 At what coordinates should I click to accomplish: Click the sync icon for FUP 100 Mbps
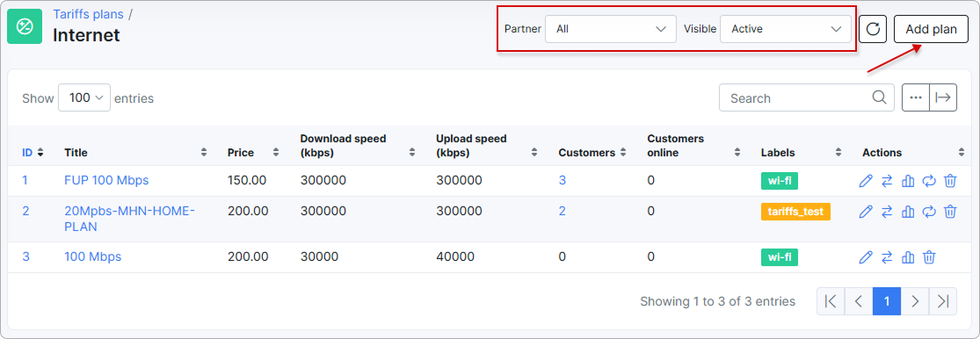point(929,181)
